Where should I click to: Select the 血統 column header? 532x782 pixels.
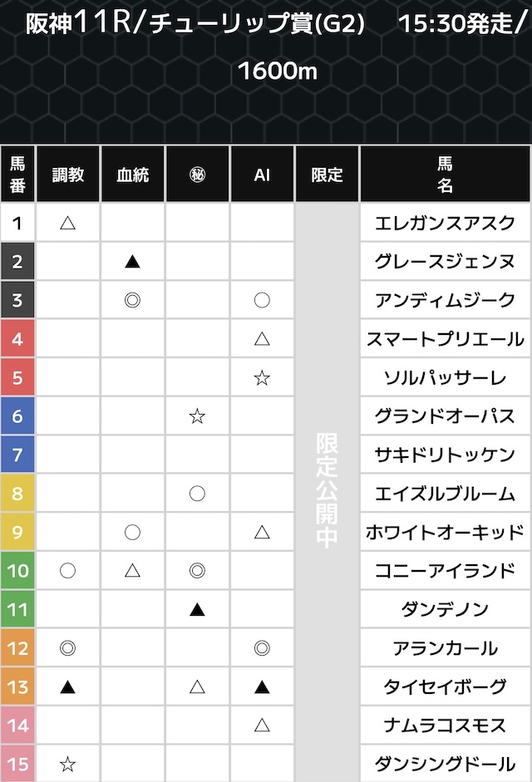tap(132, 175)
